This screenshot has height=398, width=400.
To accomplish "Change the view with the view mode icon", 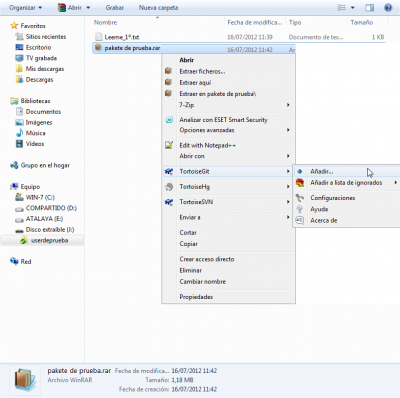I will [x=341, y=7].
